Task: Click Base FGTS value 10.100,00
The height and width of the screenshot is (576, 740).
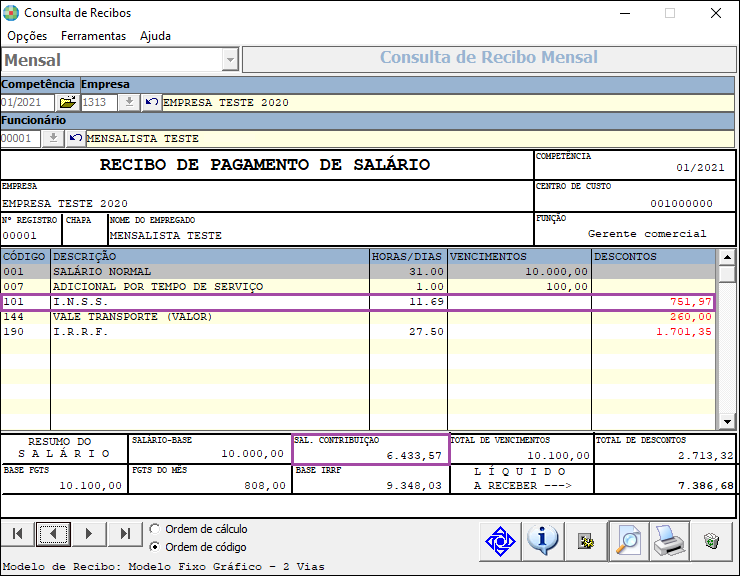Action: click(91, 486)
